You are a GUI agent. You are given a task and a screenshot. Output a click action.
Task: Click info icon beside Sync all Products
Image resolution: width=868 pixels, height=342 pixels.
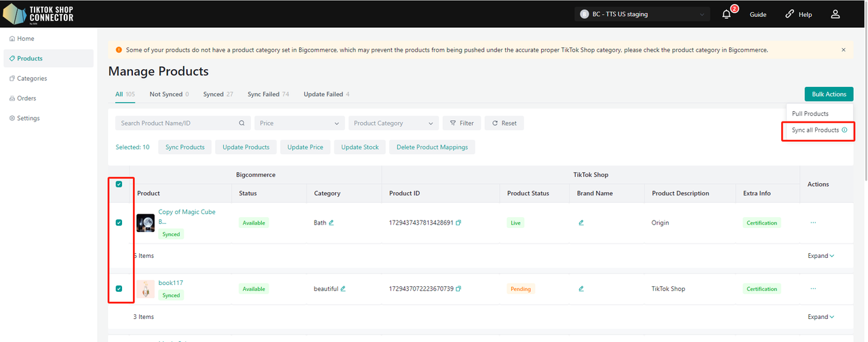[844, 130]
